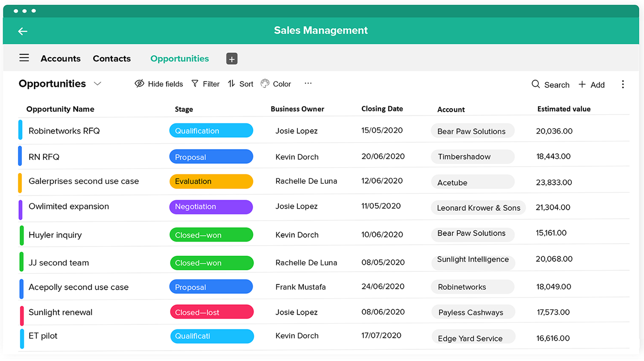Click the Account column header
Image resolution: width=644 pixels, height=361 pixels.
point(451,110)
